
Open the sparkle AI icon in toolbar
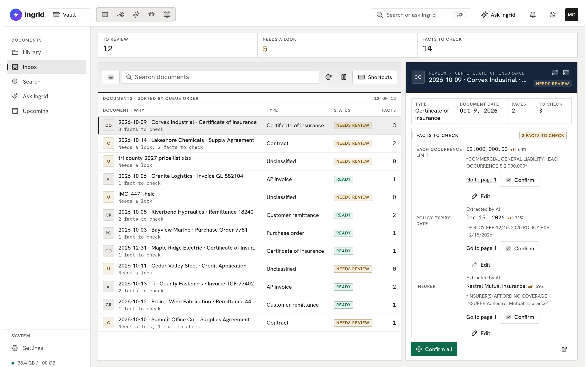[x=136, y=15]
